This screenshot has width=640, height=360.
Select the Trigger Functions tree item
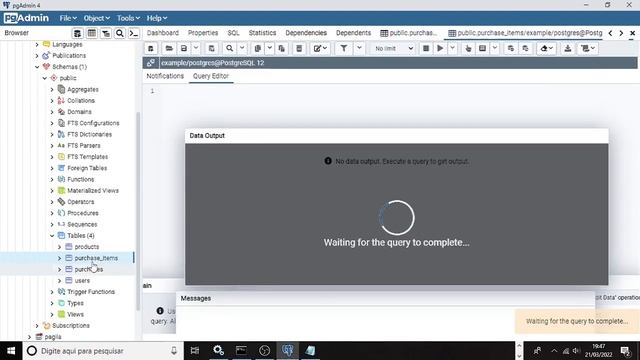pos(91,292)
